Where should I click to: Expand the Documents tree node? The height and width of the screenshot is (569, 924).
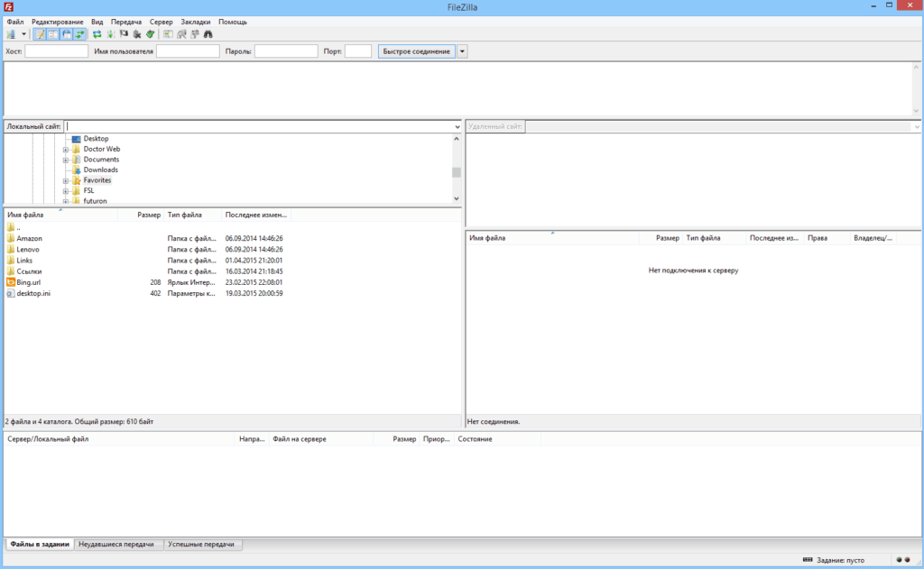pyautogui.click(x=66, y=161)
